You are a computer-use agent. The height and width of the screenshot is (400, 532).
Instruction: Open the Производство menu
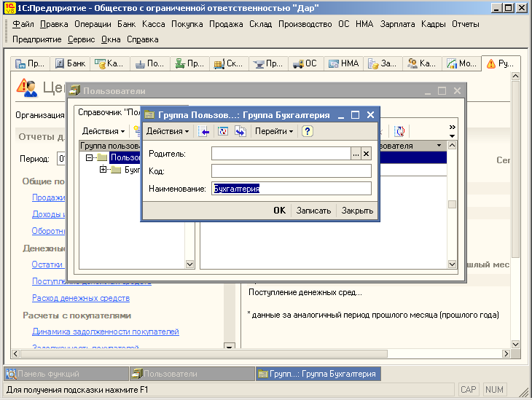305,24
